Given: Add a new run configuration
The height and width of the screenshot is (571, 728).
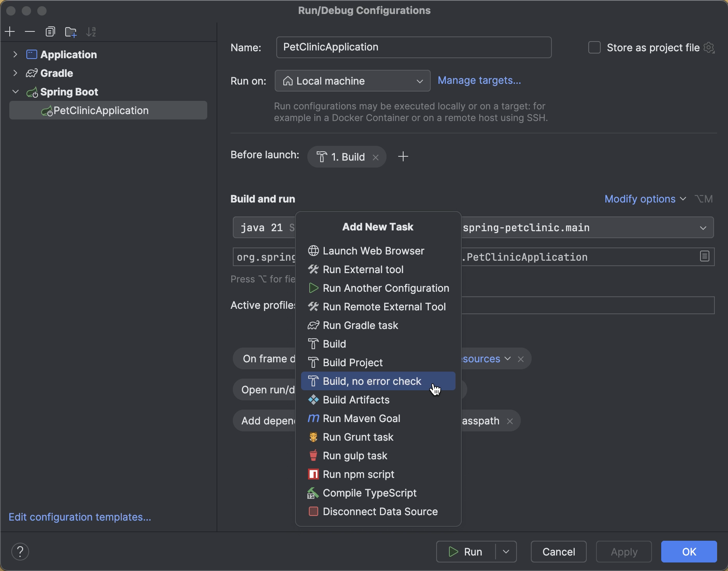Looking at the screenshot, I should click(x=10, y=31).
